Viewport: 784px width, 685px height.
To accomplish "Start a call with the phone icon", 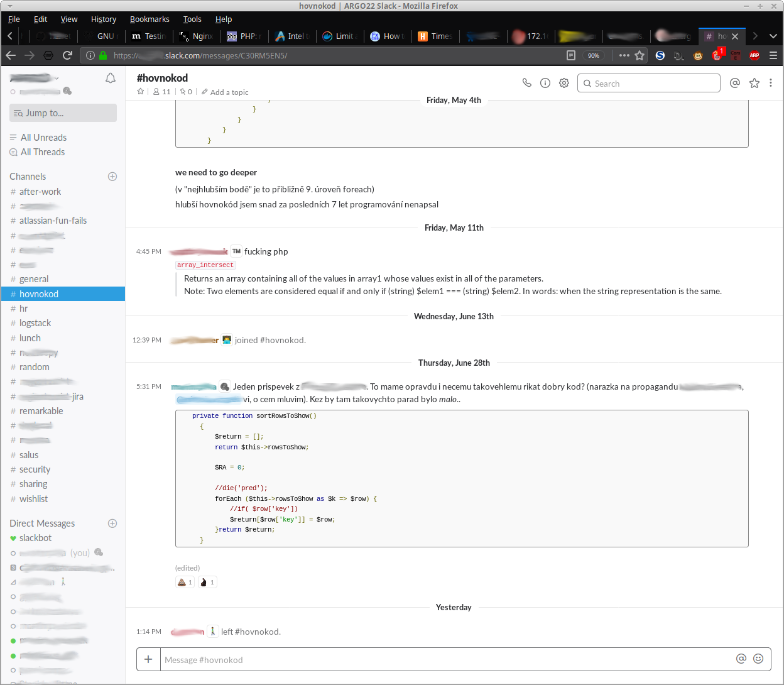I will point(526,83).
